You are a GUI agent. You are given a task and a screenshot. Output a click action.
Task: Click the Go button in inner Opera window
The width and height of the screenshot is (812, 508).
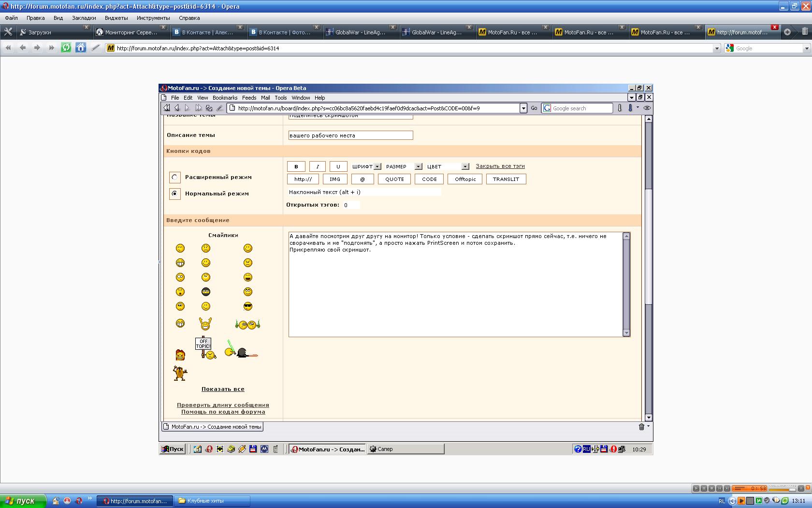coord(534,108)
